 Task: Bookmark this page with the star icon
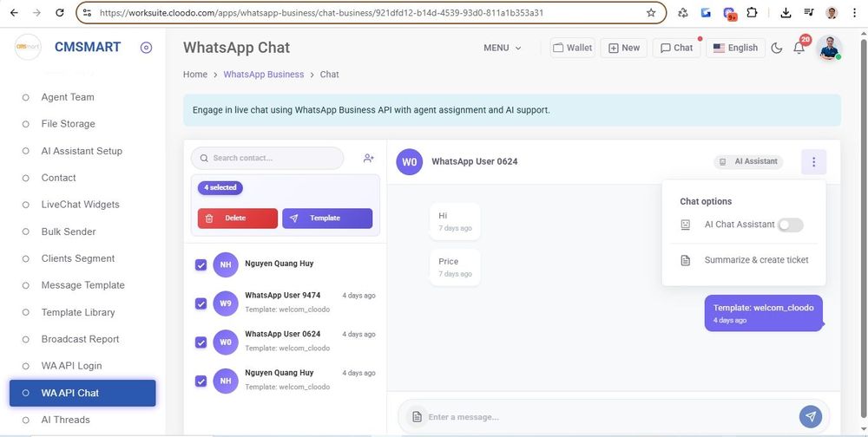click(x=651, y=13)
